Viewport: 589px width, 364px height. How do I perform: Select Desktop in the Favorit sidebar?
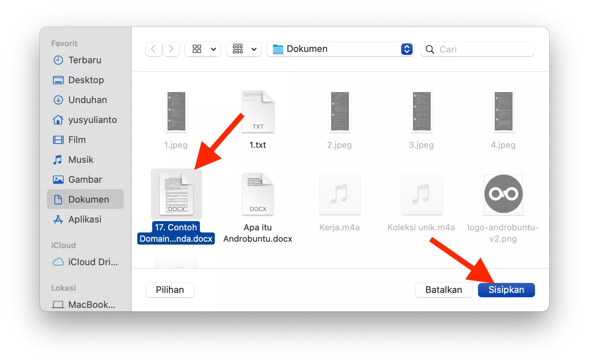click(85, 80)
